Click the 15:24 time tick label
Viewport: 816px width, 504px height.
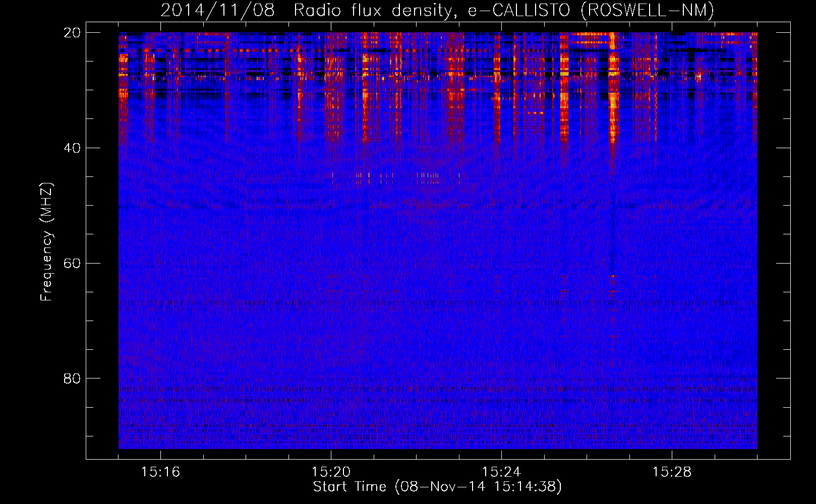(x=501, y=472)
